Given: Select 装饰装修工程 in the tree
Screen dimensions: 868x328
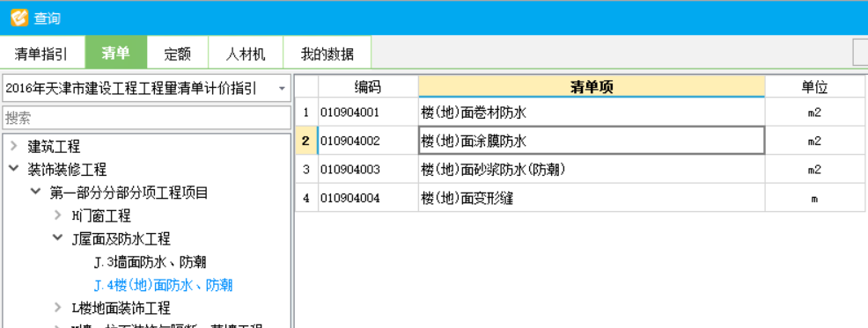Looking at the screenshot, I should coord(67,169).
